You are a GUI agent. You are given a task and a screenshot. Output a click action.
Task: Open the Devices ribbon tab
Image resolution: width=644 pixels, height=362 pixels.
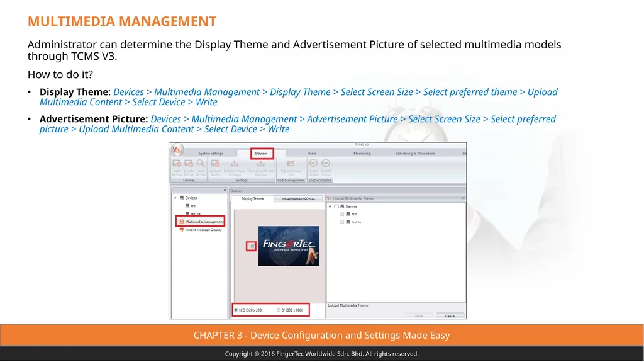tap(261, 154)
